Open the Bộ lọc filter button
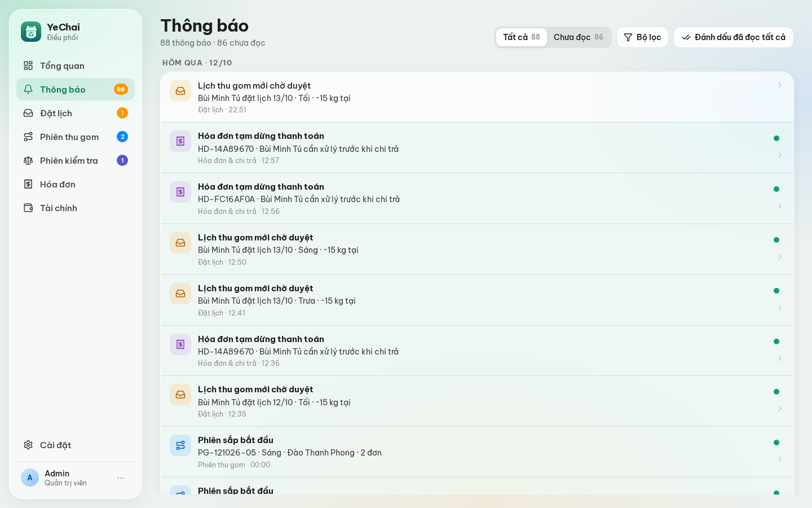The width and height of the screenshot is (812, 508). [642, 37]
